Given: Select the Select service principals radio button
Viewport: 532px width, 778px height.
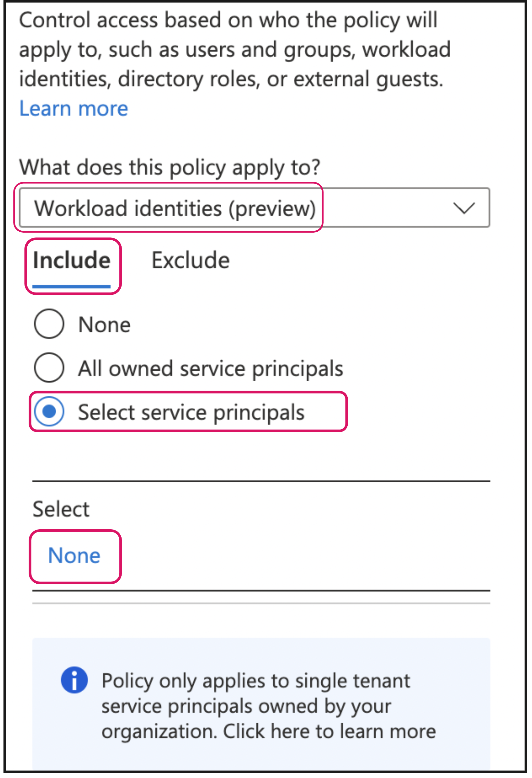Looking at the screenshot, I should point(49,412).
